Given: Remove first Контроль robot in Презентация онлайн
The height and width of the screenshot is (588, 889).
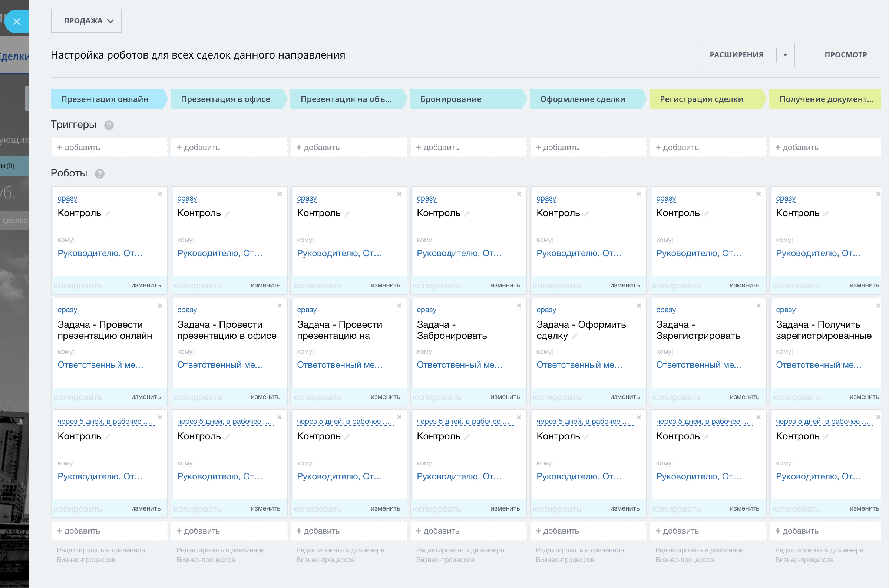Looking at the screenshot, I should click(x=160, y=194).
